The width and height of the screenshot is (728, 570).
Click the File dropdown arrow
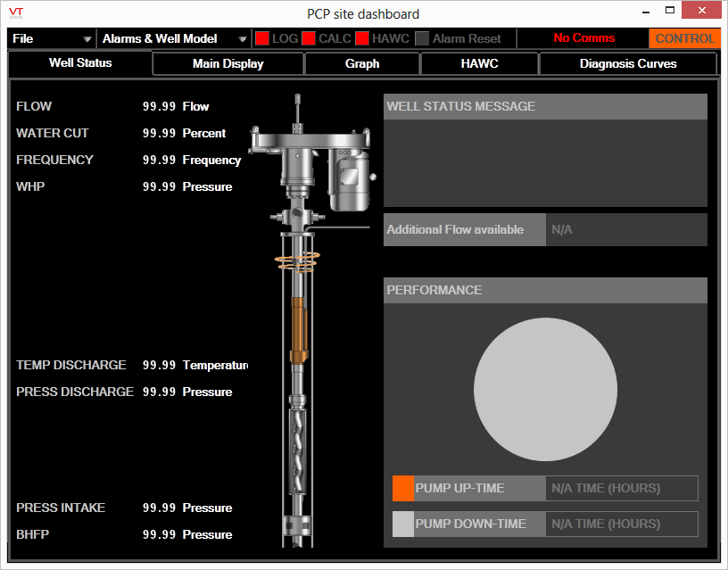(87, 39)
